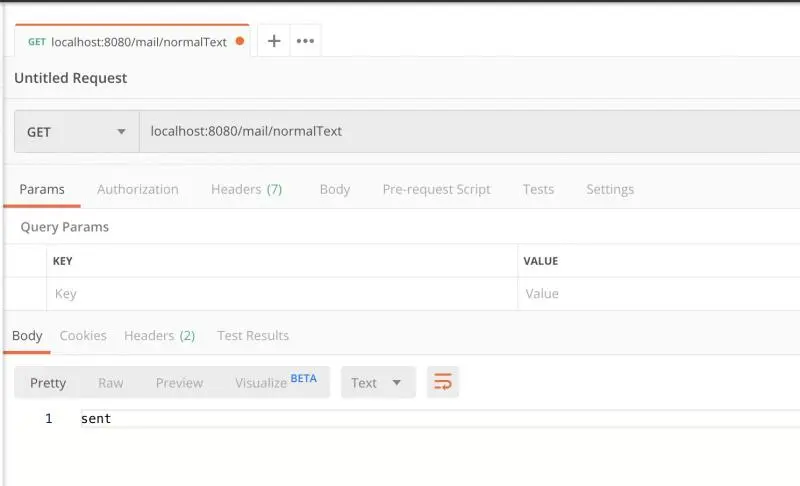Open the Text response format dropdown
Image resolution: width=800 pixels, height=486 pixels.
(x=378, y=382)
